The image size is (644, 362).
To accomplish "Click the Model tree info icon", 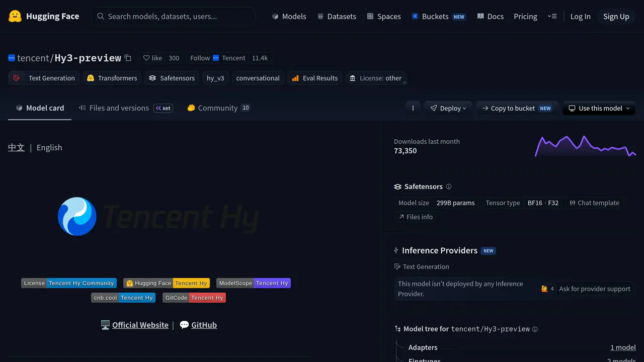I will [x=535, y=329].
